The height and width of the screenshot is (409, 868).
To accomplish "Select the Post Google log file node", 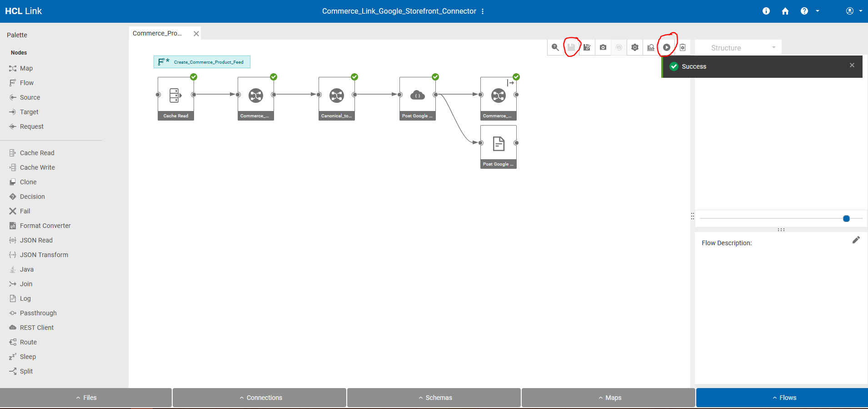I will click(x=499, y=147).
